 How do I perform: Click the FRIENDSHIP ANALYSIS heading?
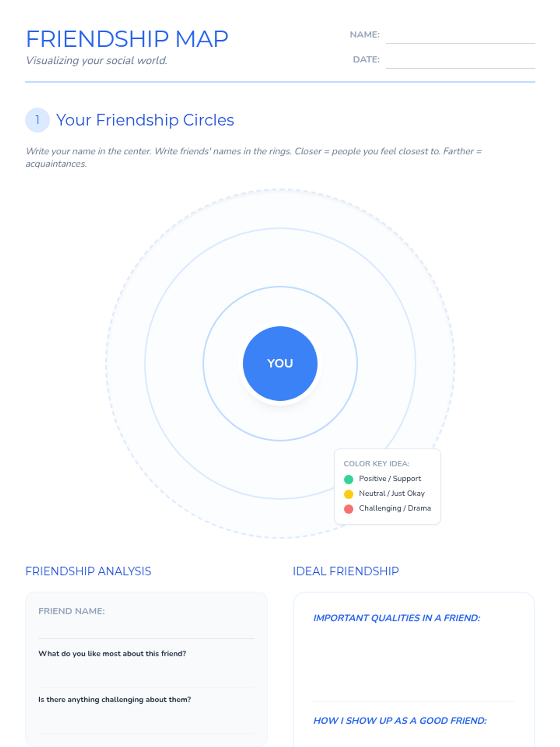[88, 571]
